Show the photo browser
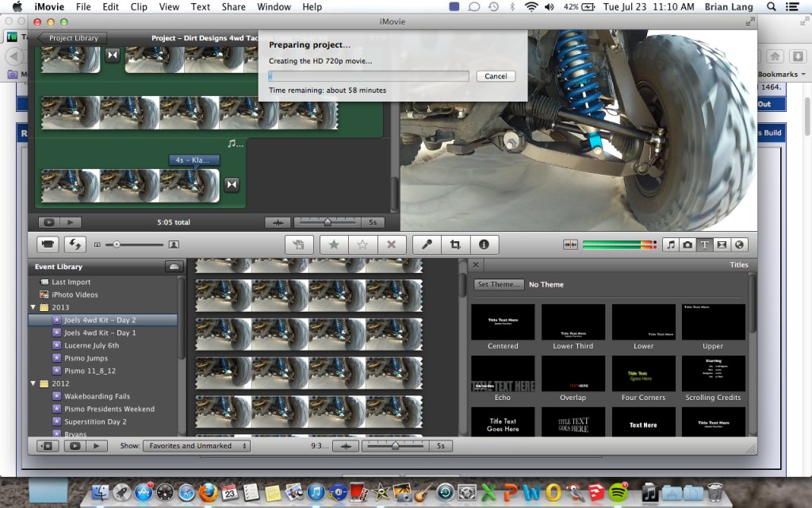This screenshot has height=508, width=812. pos(688,244)
